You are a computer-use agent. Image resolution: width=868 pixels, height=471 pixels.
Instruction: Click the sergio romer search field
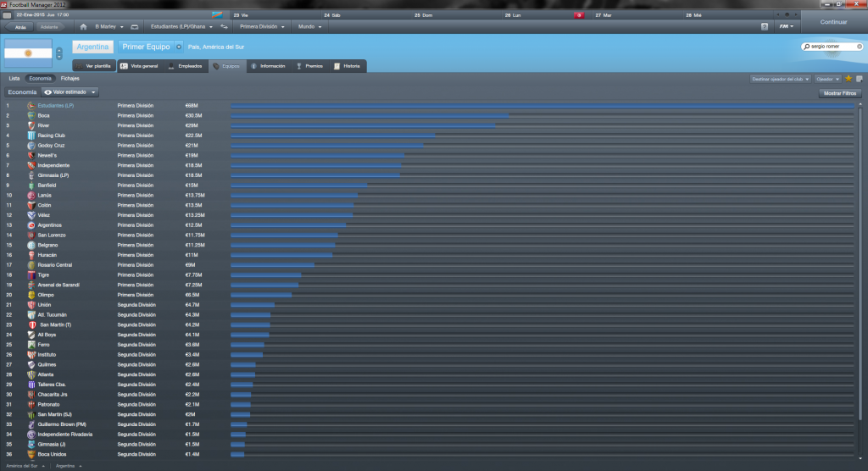832,47
